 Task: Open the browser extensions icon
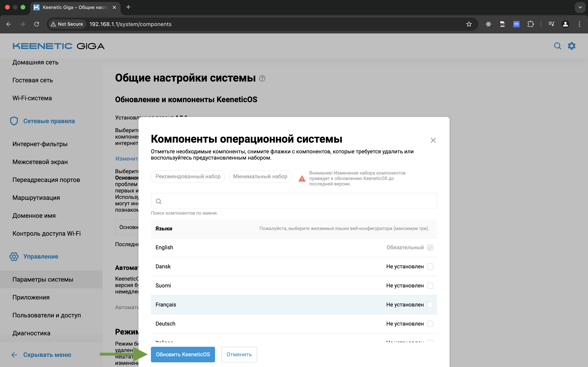pos(531,24)
